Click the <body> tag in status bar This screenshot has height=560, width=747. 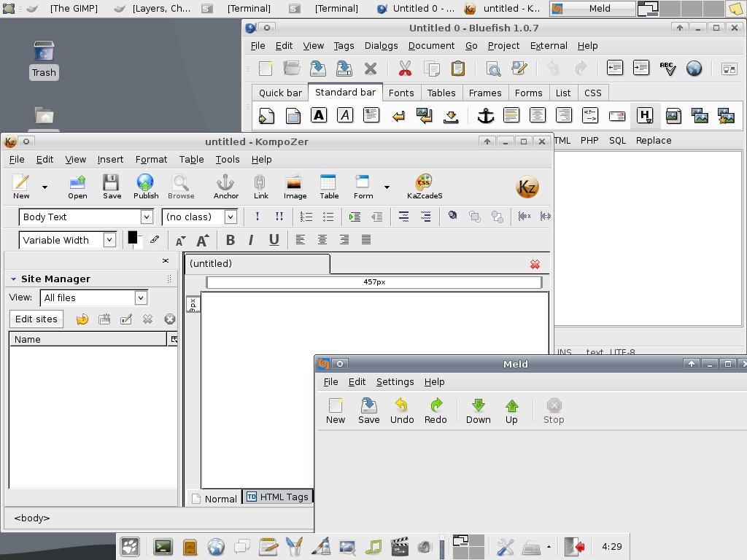click(x=32, y=518)
